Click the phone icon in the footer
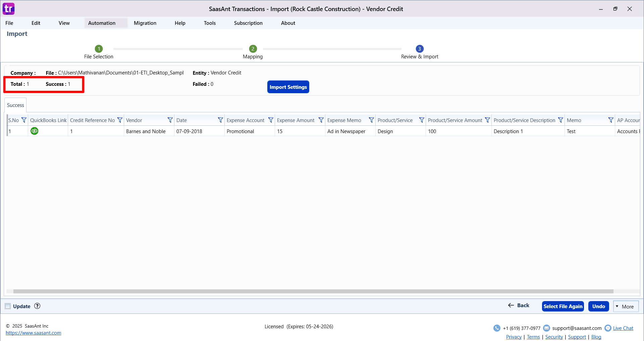Image resolution: width=644 pixels, height=341 pixels. [x=497, y=328]
